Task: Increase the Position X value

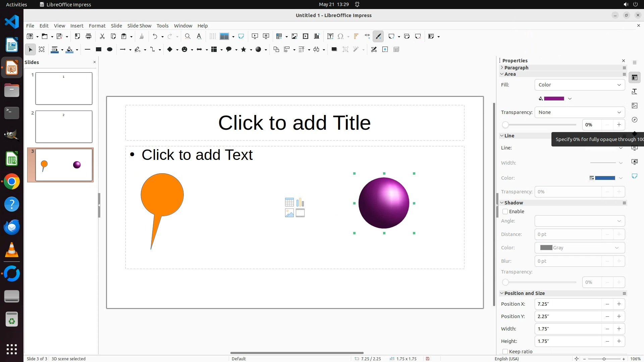Action: point(619,304)
